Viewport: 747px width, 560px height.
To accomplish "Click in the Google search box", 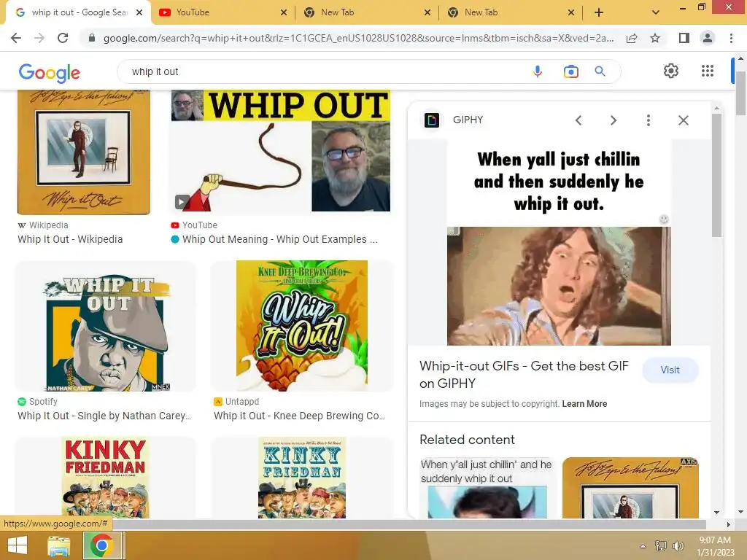I will pos(324,71).
